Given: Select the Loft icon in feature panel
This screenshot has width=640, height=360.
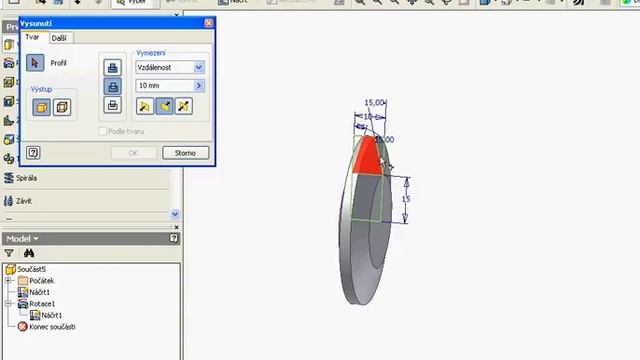Looking at the screenshot, I should pos(9,139).
